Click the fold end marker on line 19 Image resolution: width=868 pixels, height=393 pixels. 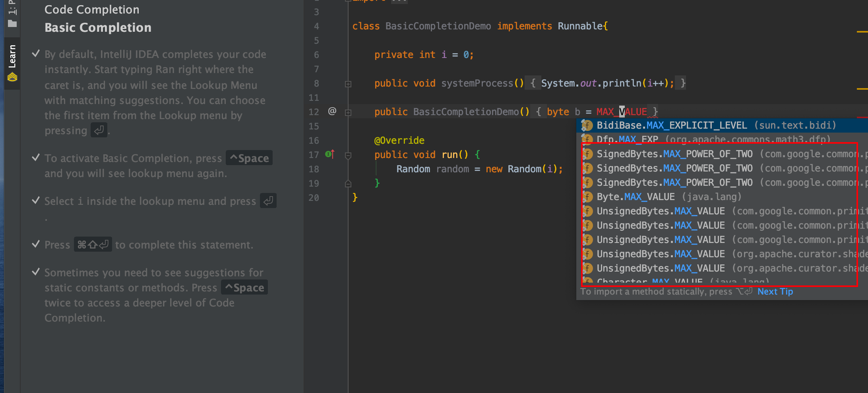348,183
